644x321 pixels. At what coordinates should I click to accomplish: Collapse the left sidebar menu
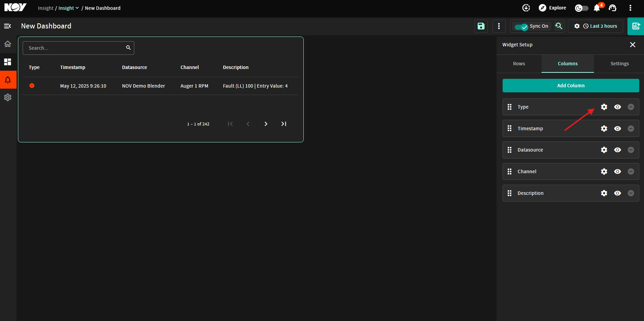click(7, 26)
